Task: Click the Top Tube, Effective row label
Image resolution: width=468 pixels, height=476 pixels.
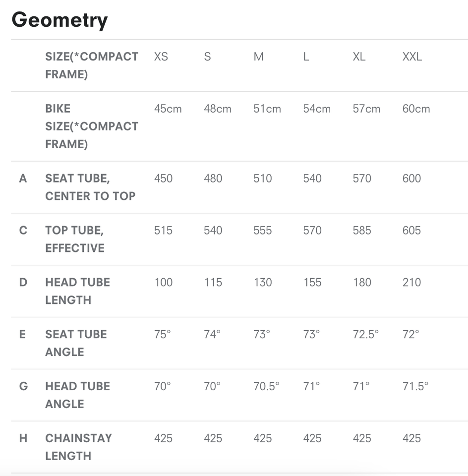Action: (75, 239)
